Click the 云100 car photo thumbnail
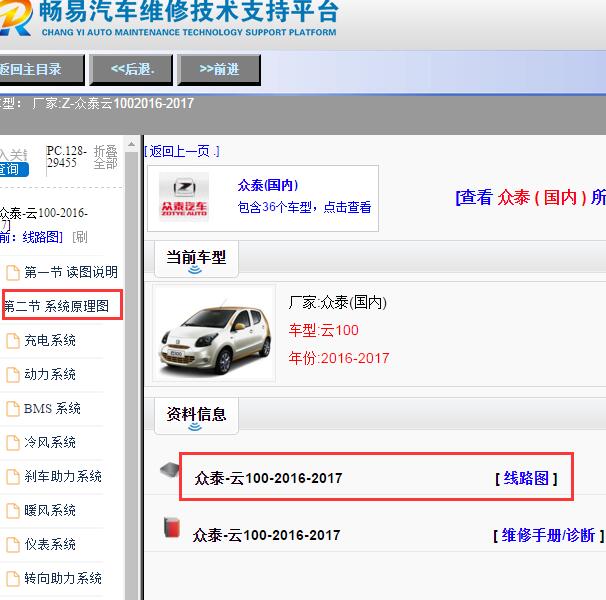 click(214, 333)
